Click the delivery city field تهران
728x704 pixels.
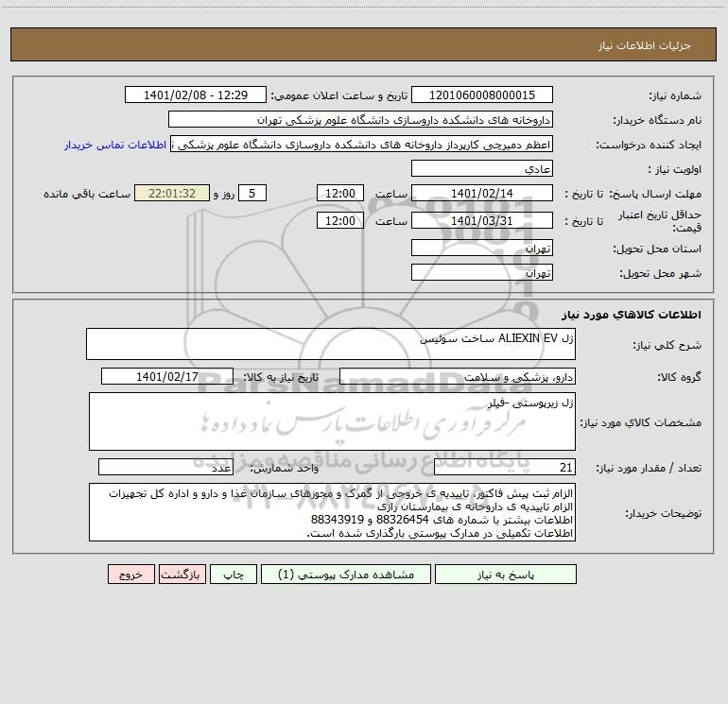coord(482,273)
